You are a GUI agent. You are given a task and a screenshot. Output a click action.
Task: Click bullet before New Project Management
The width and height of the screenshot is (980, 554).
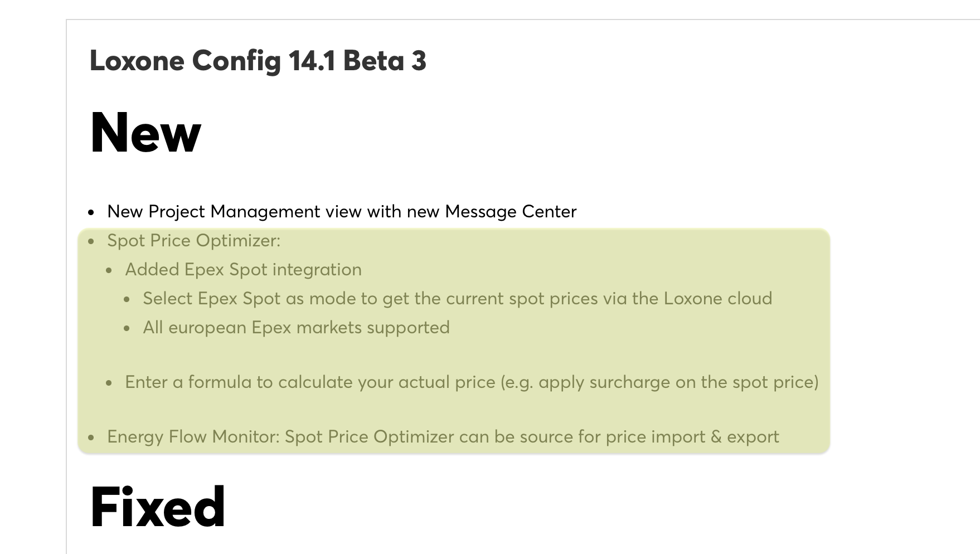tap(91, 212)
